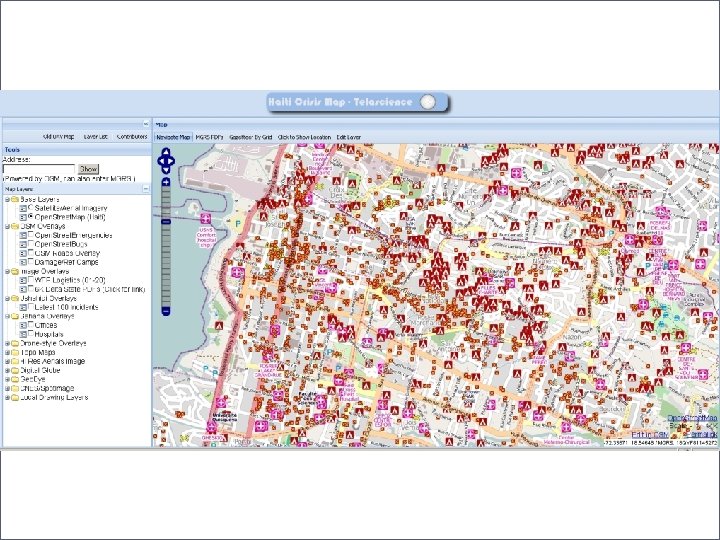The width and height of the screenshot is (720, 540).
Task: Click layer icon beside OpenStreetBugs
Action: point(23,244)
